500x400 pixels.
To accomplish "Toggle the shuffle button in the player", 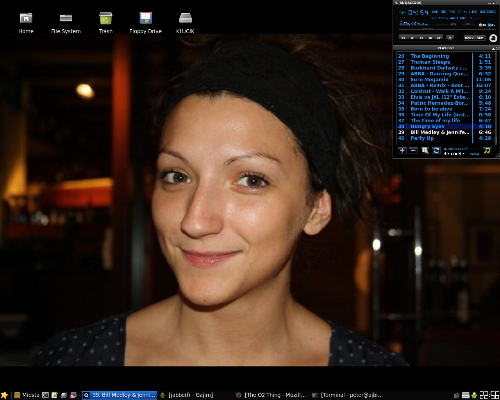I will [x=469, y=38].
